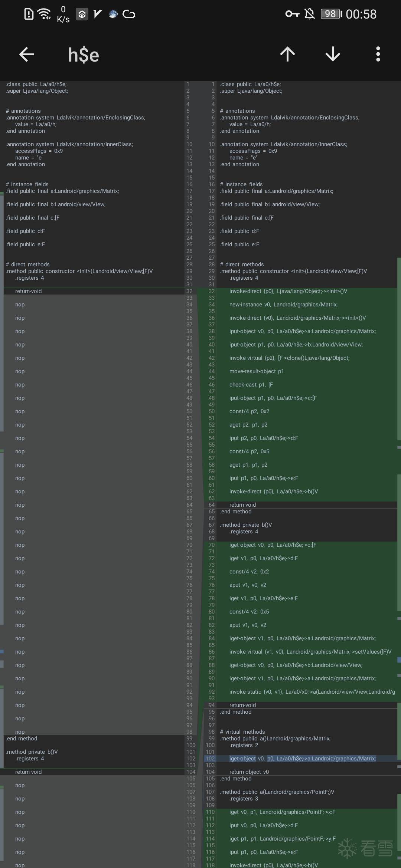
Task: Tap the muted notification bell icon
Action: point(309,14)
